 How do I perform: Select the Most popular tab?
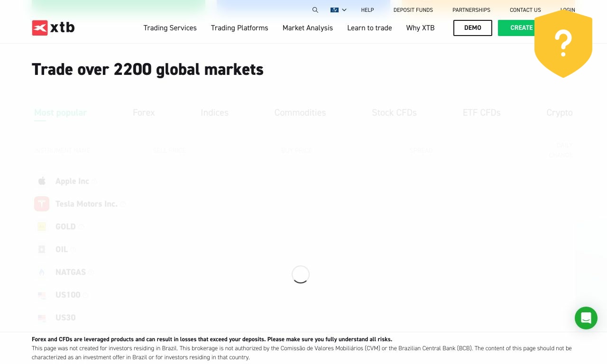coord(60,113)
